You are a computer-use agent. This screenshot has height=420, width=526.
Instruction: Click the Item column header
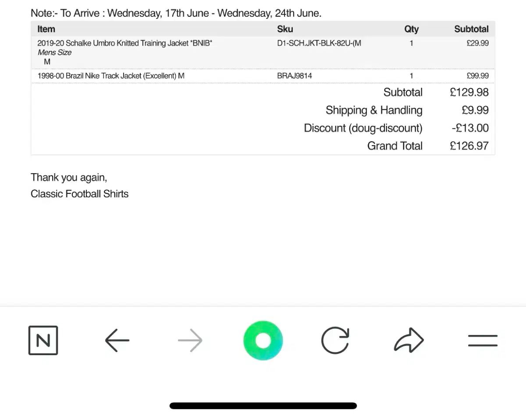click(x=46, y=29)
